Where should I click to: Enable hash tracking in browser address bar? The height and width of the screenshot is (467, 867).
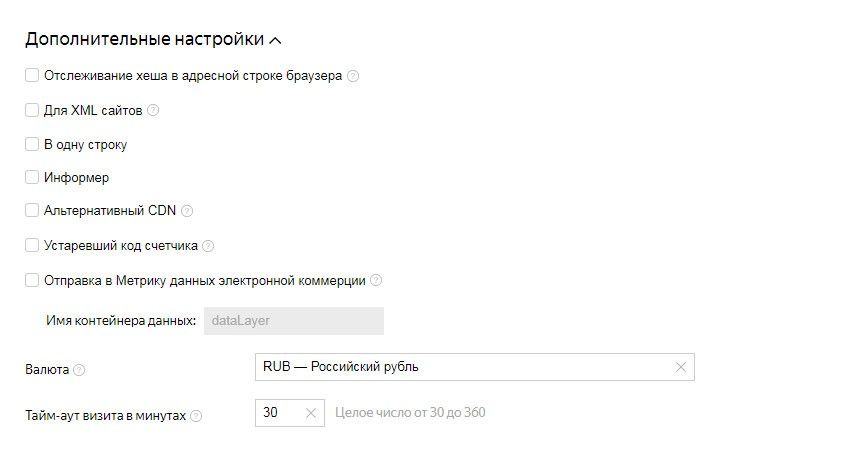tap(32, 75)
